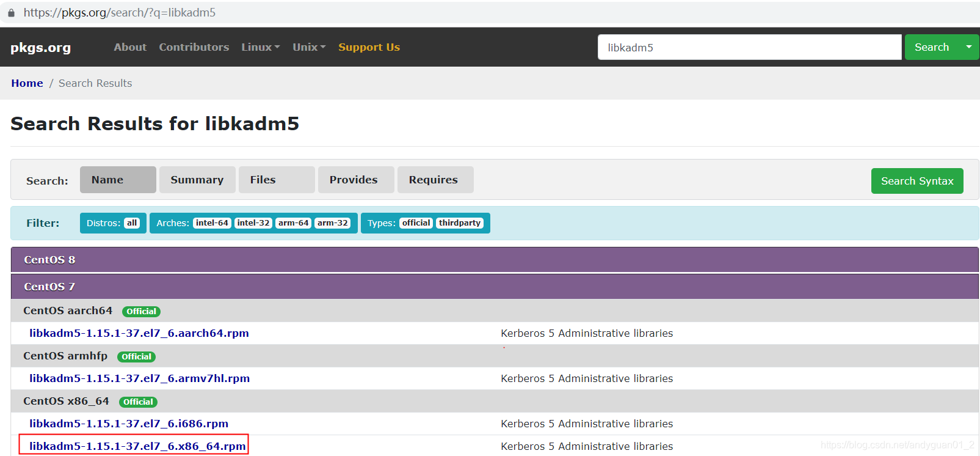Open the Search button dropdown caret

[969, 47]
